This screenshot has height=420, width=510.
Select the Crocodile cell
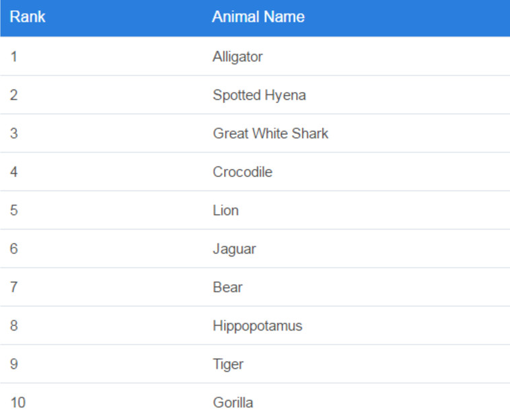[x=242, y=172]
